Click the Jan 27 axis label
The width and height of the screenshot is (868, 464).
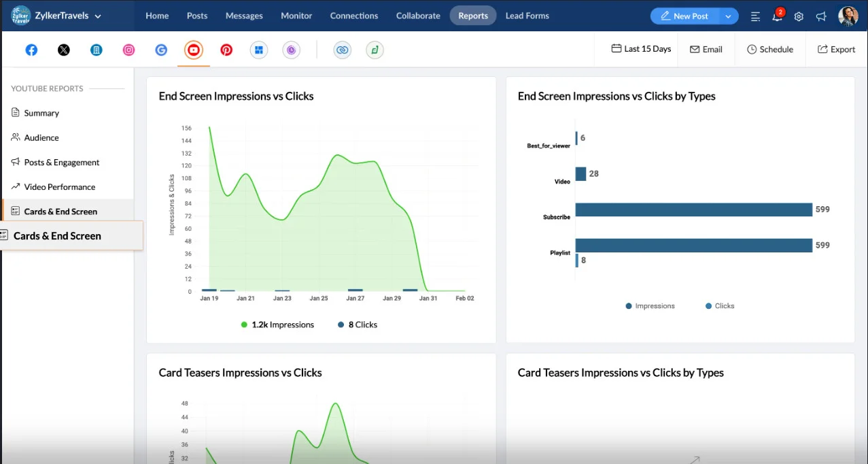click(355, 299)
